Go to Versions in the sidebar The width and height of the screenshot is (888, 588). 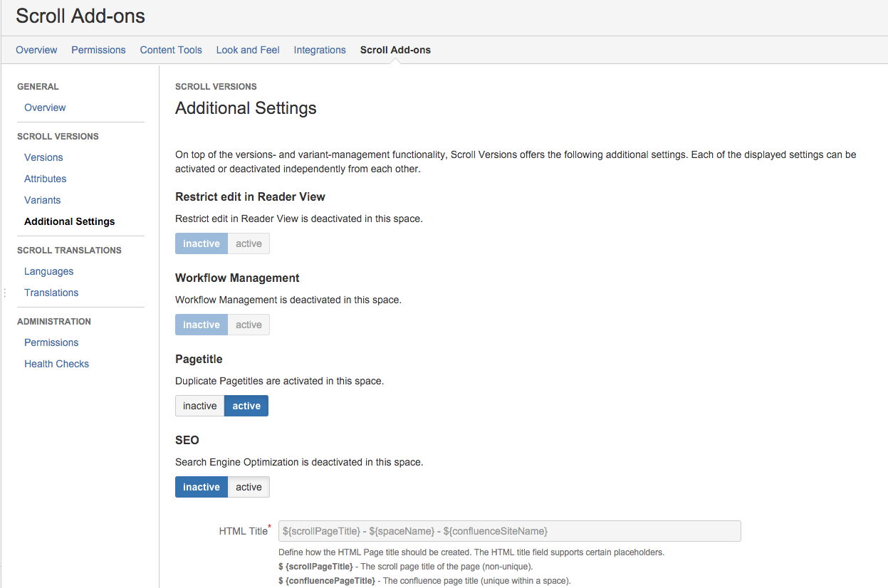click(43, 157)
